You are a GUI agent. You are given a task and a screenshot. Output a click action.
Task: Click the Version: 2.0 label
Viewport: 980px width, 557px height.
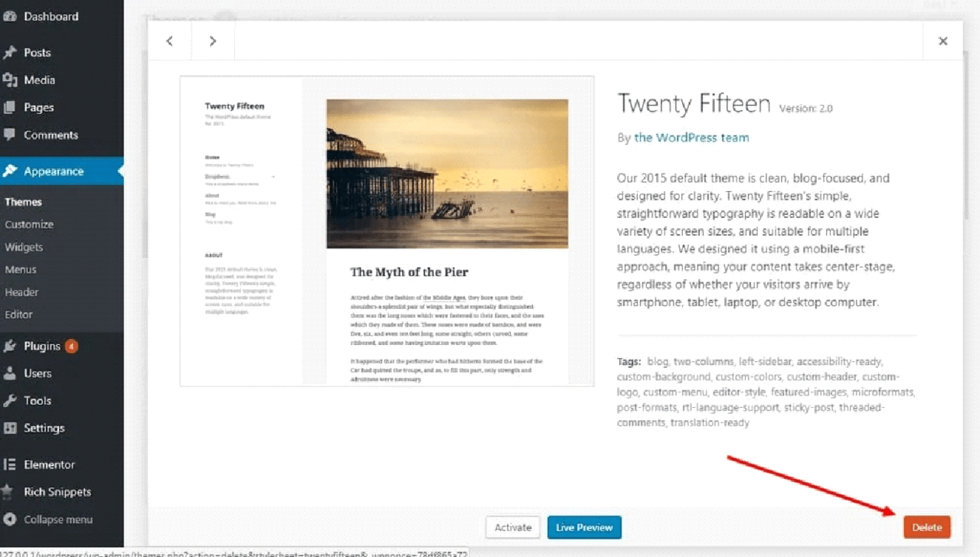coord(805,109)
